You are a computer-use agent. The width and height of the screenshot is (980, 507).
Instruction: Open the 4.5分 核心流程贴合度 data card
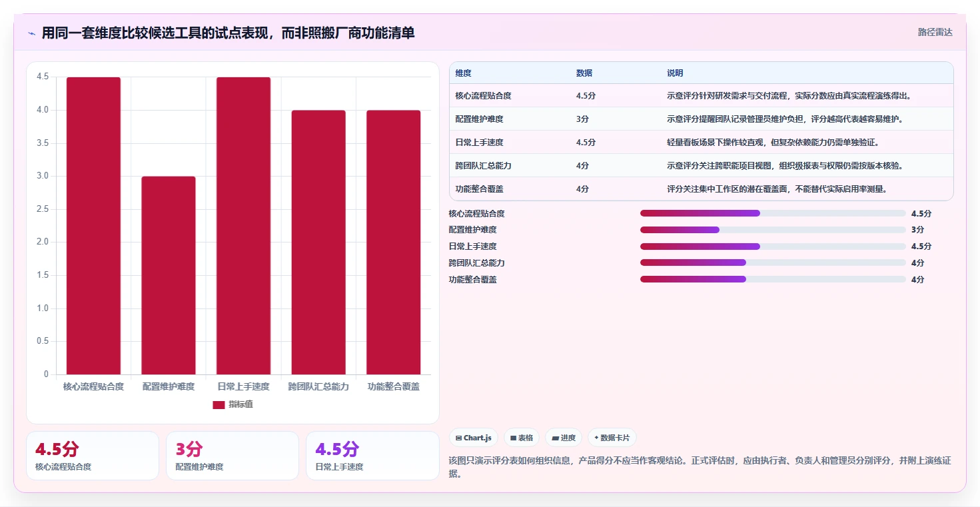[93, 456]
